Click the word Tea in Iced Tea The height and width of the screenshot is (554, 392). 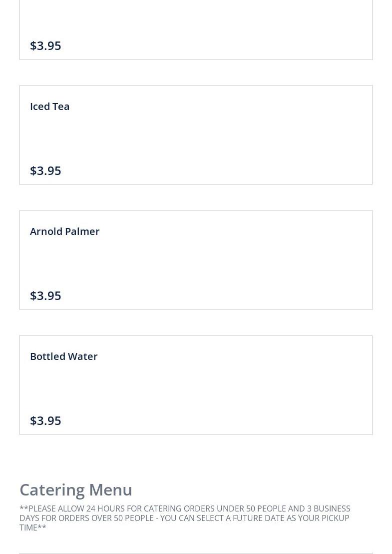(x=61, y=106)
